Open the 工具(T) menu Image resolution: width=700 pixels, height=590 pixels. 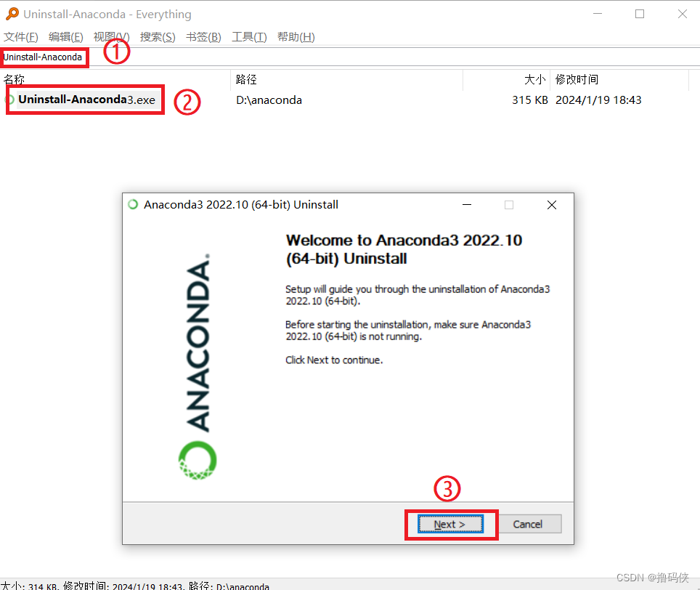(x=249, y=37)
